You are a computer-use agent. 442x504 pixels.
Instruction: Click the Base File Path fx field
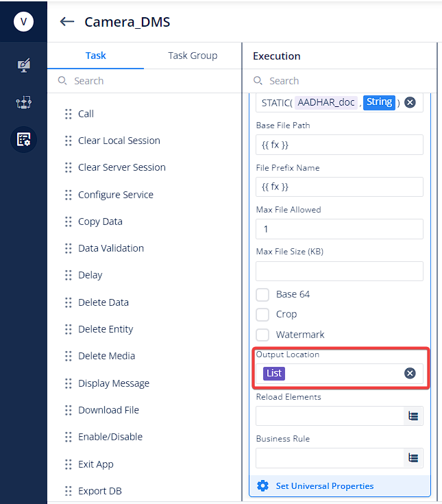tap(339, 145)
